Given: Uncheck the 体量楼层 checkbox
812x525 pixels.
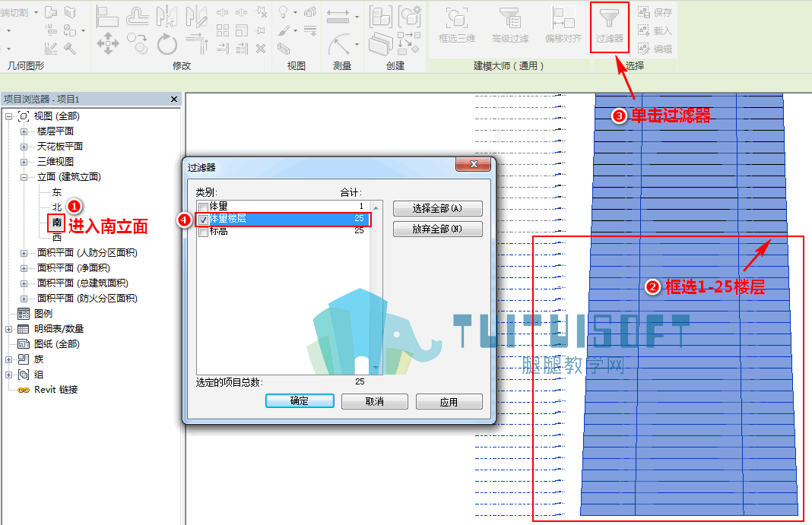Looking at the screenshot, I should [204, 220].
